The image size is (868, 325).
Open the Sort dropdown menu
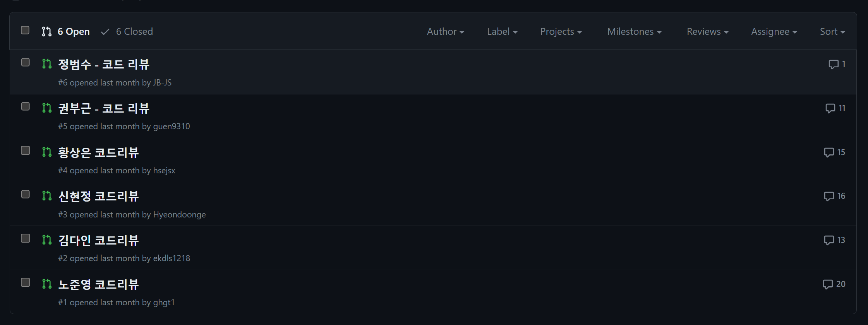tap(832, 32)
